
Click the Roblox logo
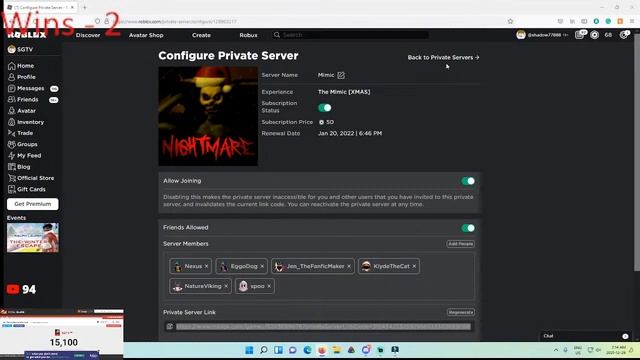pos(27,35)
